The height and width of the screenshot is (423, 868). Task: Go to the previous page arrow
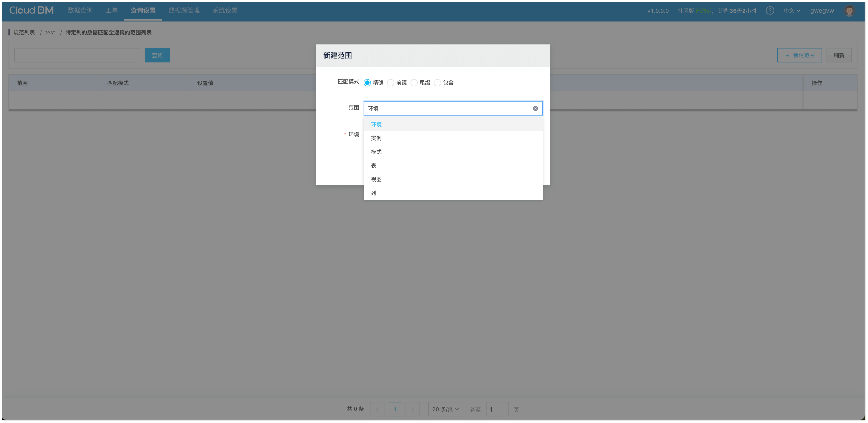pos(377,409)
